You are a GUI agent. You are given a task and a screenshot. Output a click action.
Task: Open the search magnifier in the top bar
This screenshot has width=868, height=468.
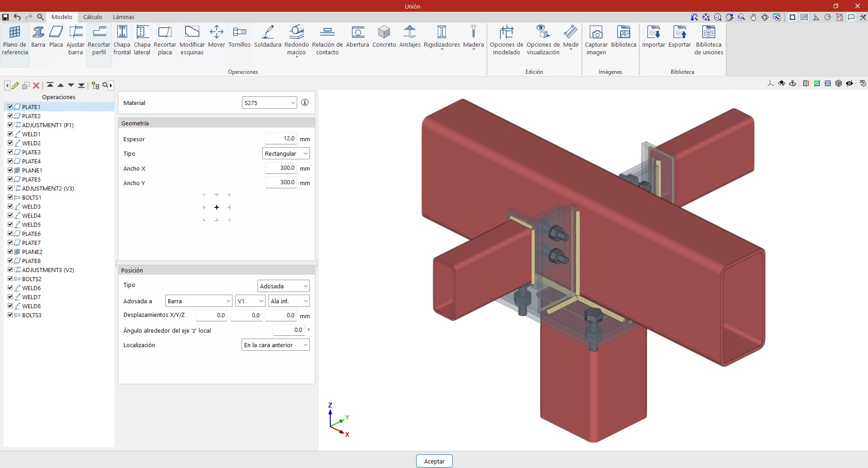40,17
